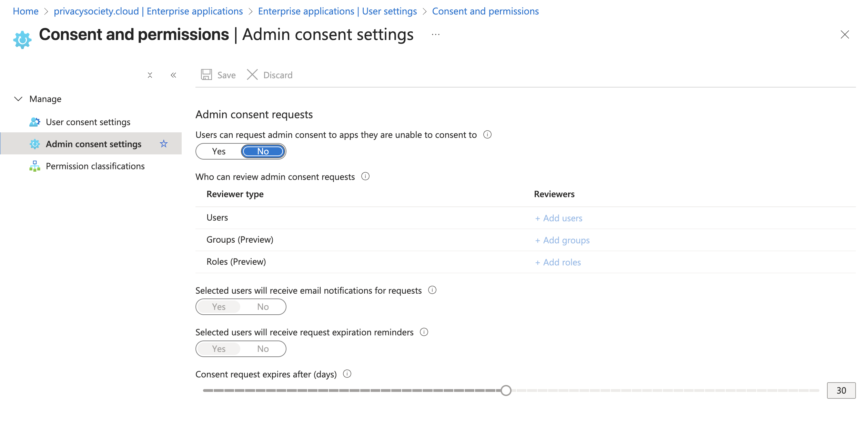Open User consent settings page
The image size is (868, 426).
pyautogui.click(x=88, y=122)
